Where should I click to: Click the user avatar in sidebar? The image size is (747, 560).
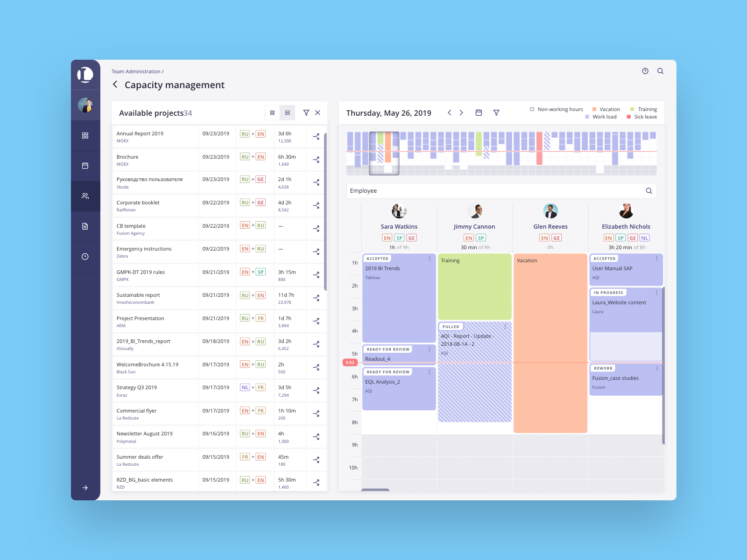coord(85,105)
